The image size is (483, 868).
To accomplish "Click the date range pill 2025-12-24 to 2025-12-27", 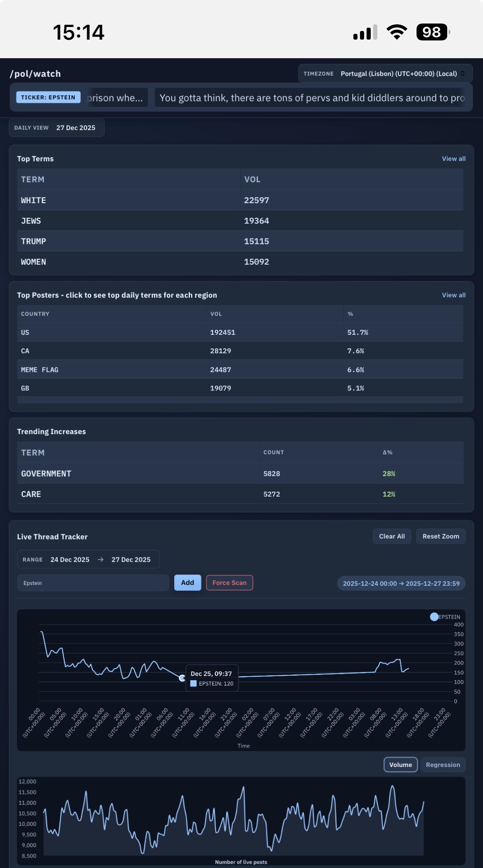I will (x=401, y=583).
